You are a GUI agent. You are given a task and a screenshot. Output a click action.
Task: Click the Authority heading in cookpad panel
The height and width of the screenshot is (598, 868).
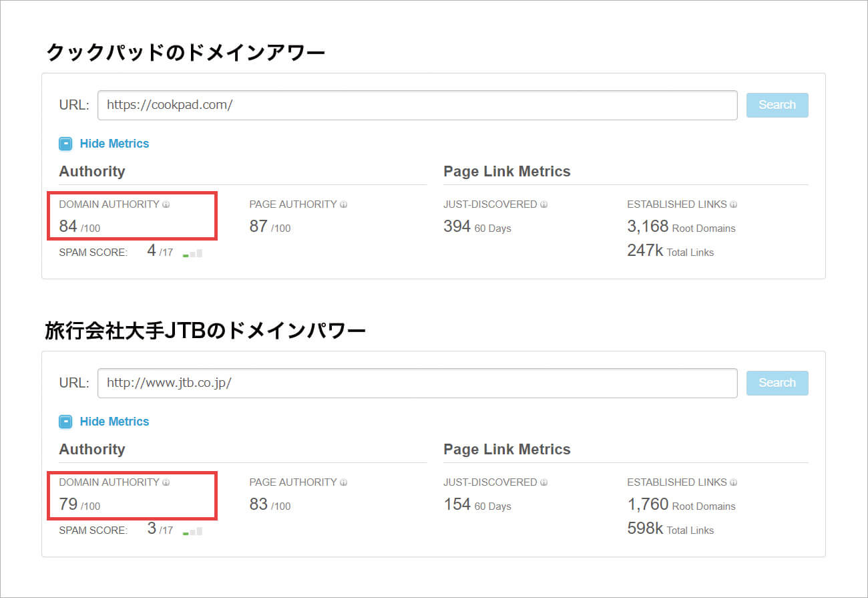pyautogui.click(x=92, y=171)
